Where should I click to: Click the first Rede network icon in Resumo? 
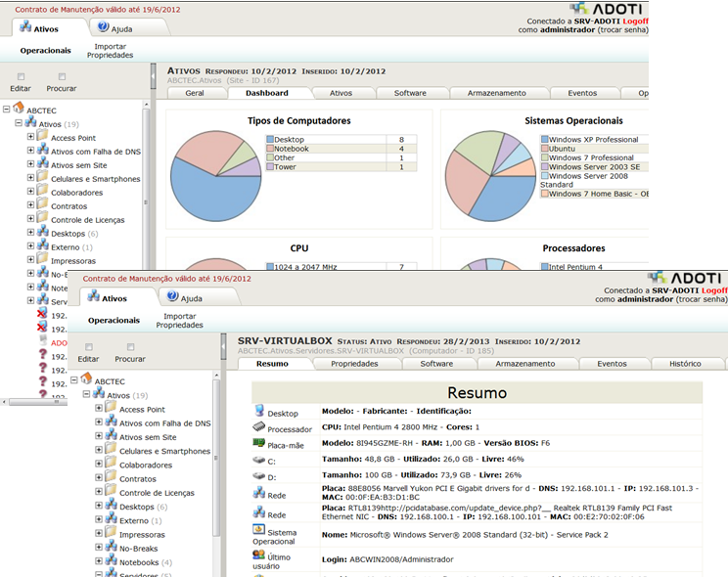(258, 494)
